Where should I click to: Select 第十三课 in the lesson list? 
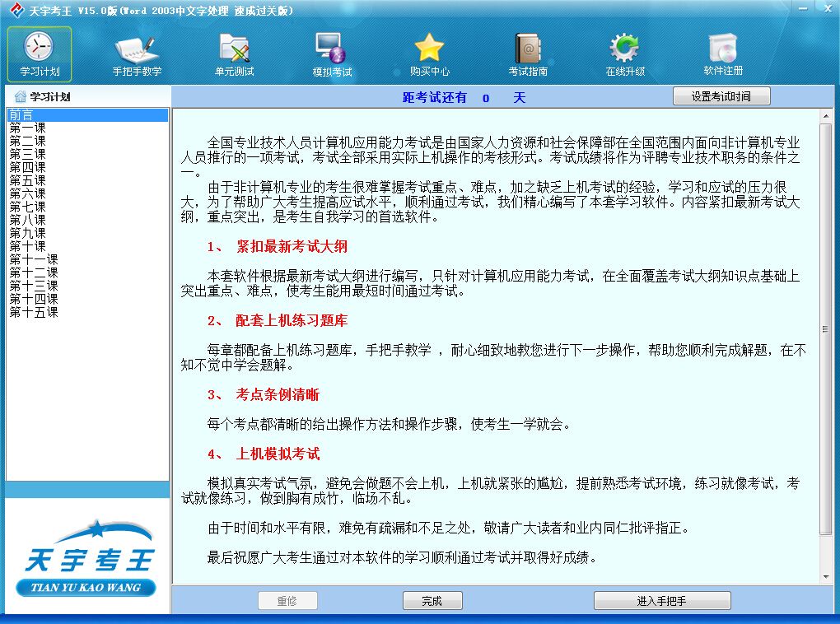[x=87, y=286]
